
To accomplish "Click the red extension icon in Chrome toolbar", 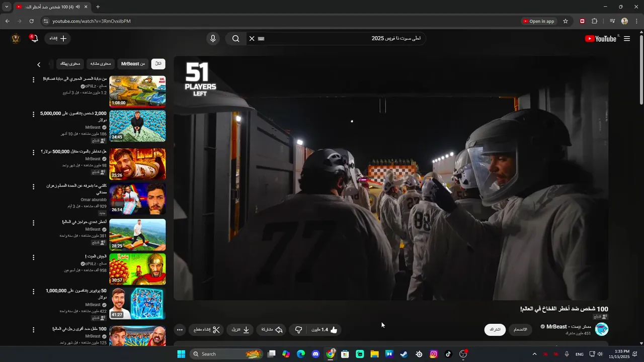I will (583, 21).
